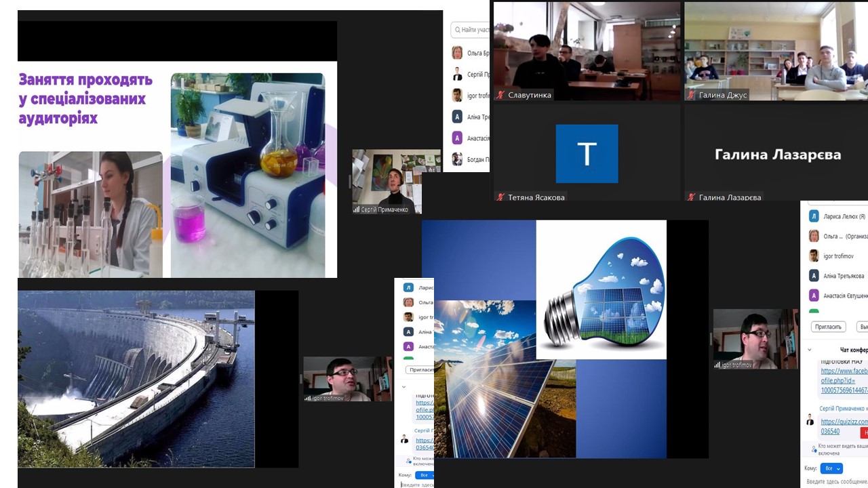Click the Введите здесь сообщение field on right
Image resolution: width=868 pixels, height=488 pixels.
[836, 481]
